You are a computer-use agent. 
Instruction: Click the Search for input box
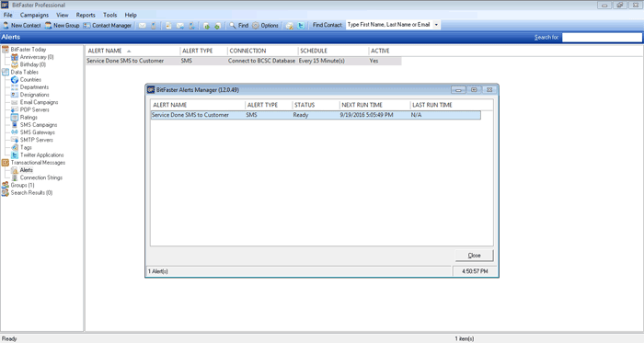click(602, 38)
